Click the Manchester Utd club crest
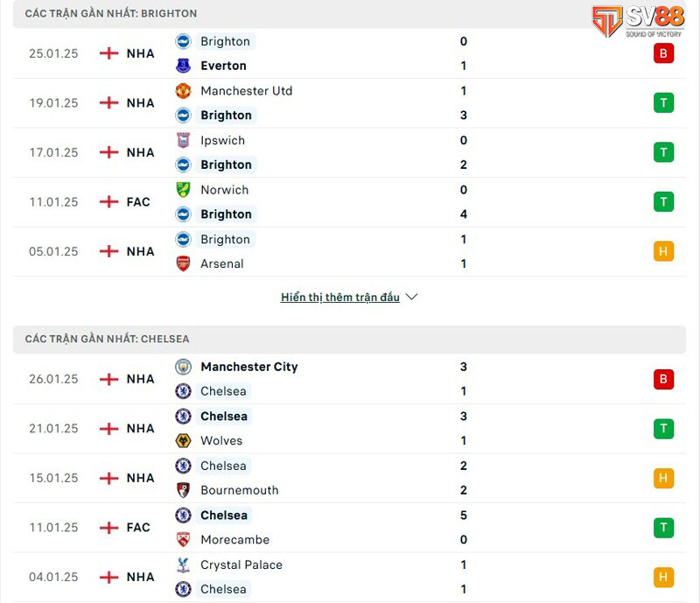This screenshot has width=700, height=603. [x=183, y=91]
